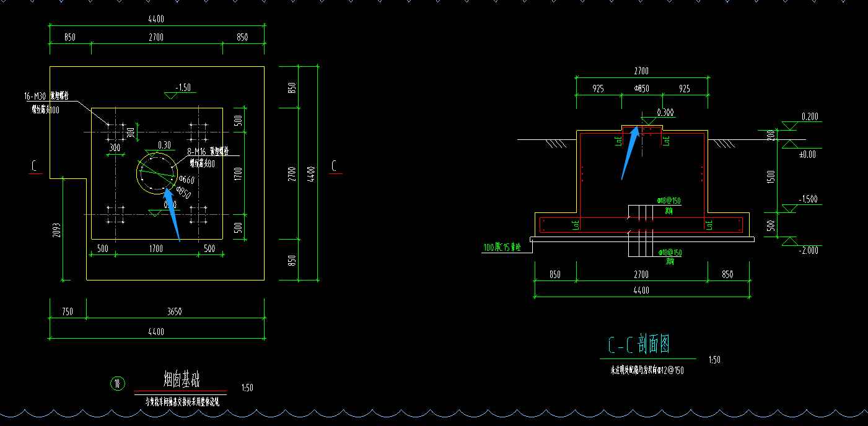868x426 pixels.
Task: Click the -2.000 elevation mark
Action: (808, 250)
